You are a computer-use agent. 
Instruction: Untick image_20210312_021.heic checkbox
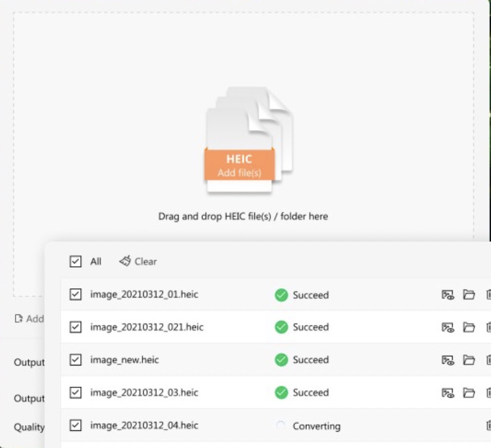[x=75, y=327]
